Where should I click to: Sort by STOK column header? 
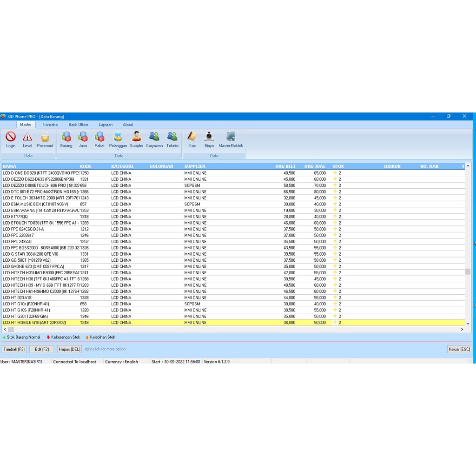[338, 166]
